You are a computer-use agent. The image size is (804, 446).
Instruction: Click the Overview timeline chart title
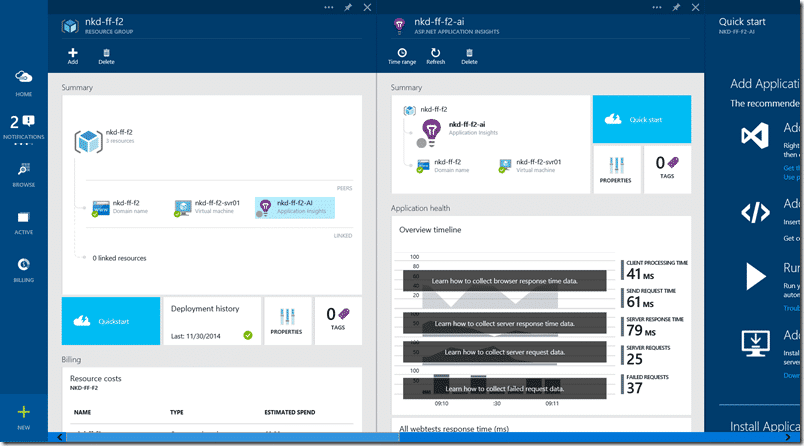click(x=430, y=230)
